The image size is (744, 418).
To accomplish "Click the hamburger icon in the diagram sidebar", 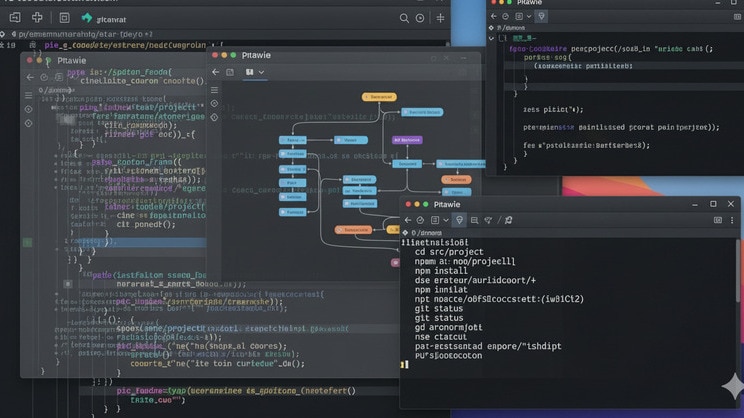I will [214, 90].
